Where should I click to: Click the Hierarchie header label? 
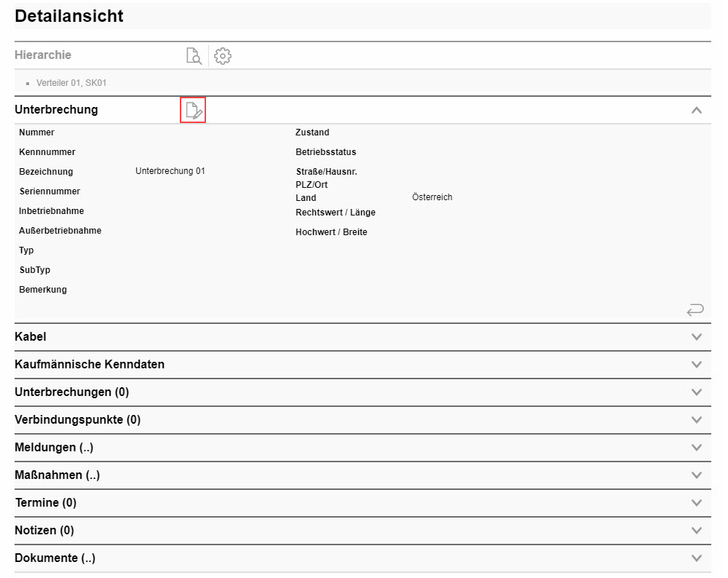pos(43,55)
